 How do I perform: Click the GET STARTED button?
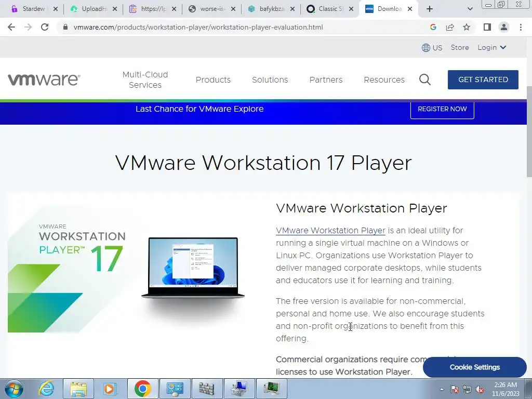pyautogui.click(x=483, y=79)
